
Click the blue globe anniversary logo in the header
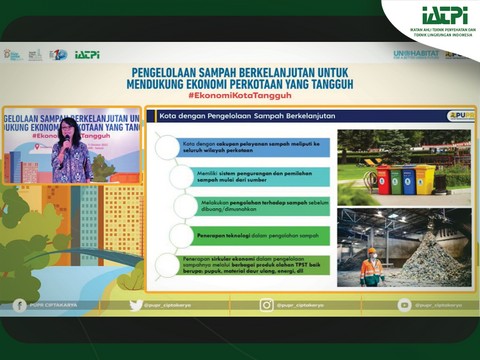[58, 55]
